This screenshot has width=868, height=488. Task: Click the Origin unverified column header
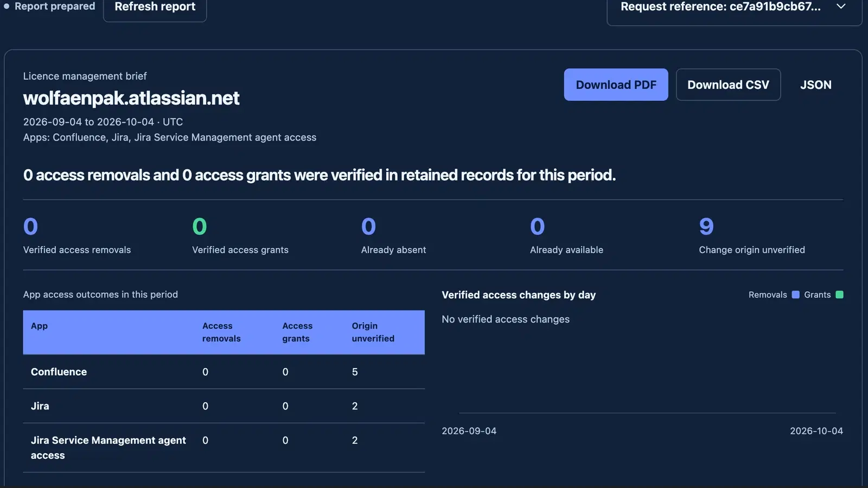(373, 332)
